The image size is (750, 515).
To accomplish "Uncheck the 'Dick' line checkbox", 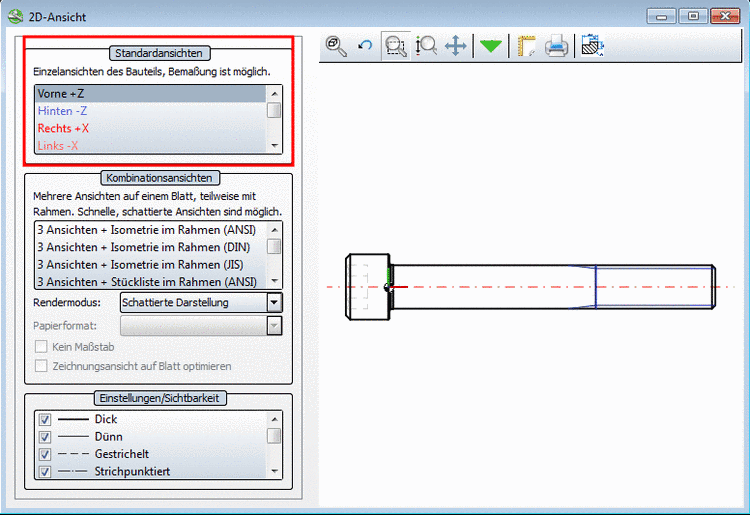I will [45, 419].
